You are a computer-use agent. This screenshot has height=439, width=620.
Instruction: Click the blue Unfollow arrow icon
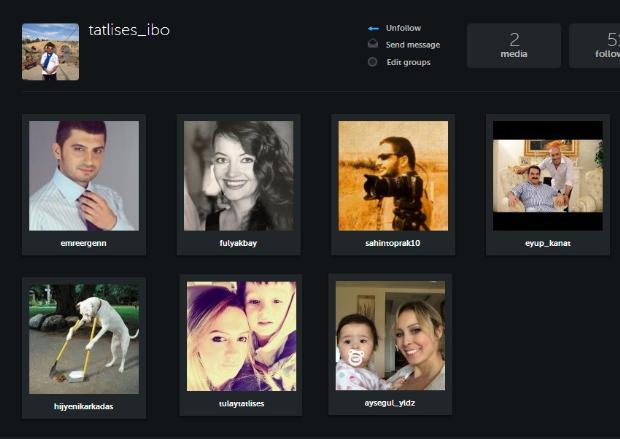[x=373, y=28]
